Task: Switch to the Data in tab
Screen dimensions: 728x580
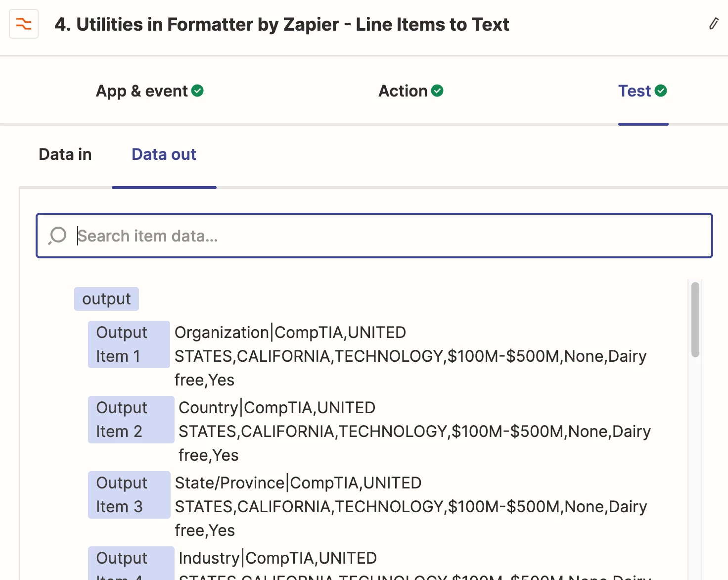Action: (65, 154)
